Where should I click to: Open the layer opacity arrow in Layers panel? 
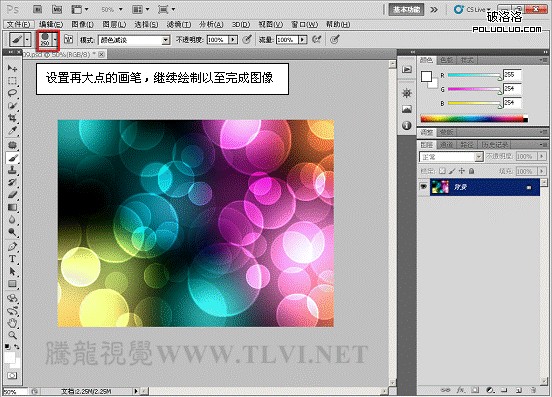542,156
